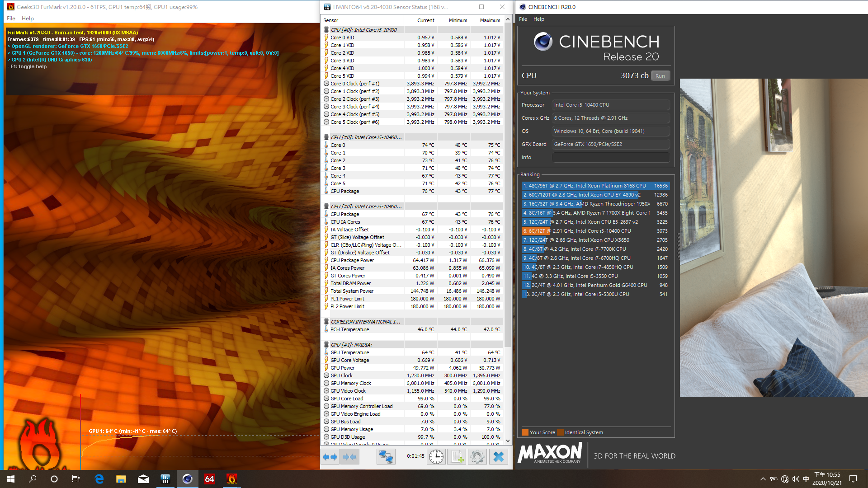Viewport: 868px width, 488px height.
Task: Click the expand sensor columns arrows icon
Action: pyautogui.click(x=330, y=457)
